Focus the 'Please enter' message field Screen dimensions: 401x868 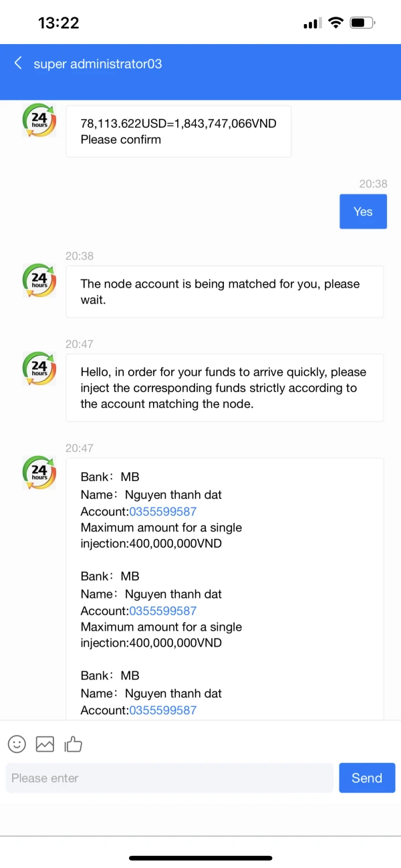click(169, 778)
